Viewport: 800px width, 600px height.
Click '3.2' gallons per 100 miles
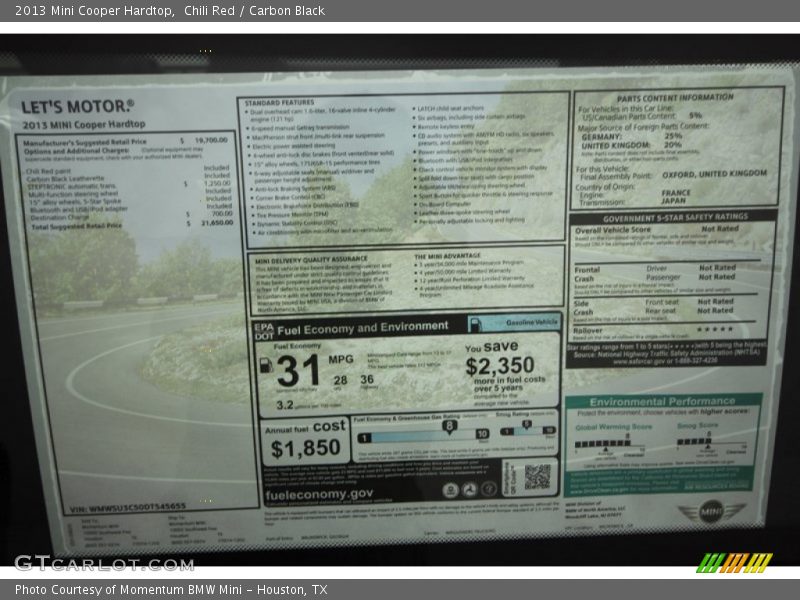pos(285,405)
